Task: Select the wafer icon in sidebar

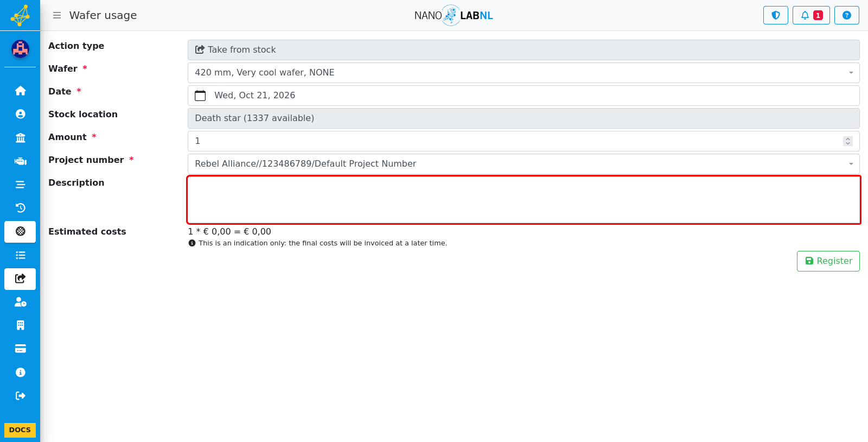Action: point(20,231)
